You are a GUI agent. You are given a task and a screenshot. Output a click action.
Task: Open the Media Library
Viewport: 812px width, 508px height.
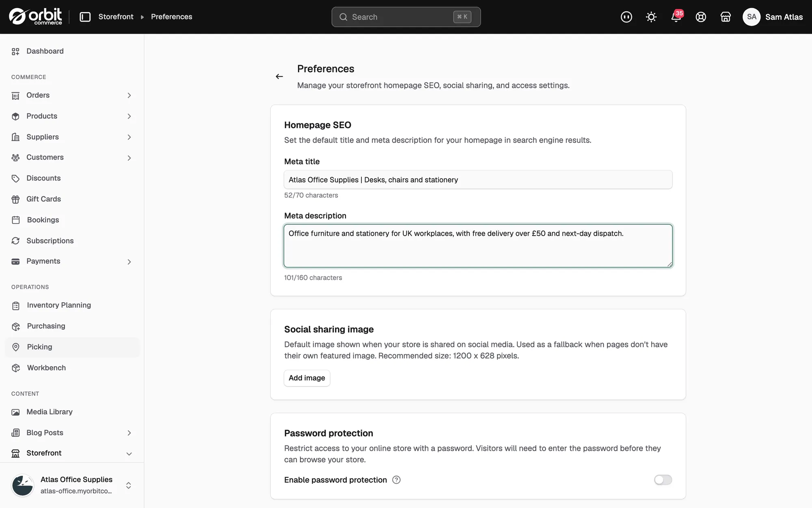coord(72,412)
